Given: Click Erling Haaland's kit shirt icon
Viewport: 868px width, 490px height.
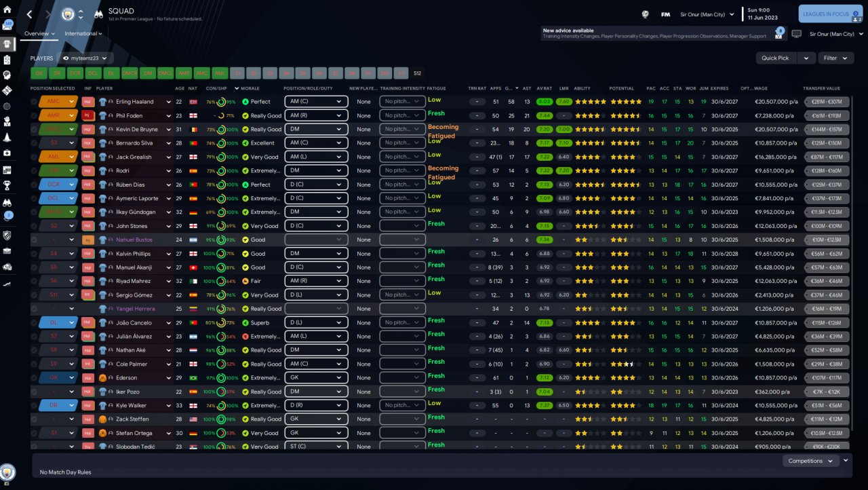Looking at the screenshot, I should click(x=103, y=102).
